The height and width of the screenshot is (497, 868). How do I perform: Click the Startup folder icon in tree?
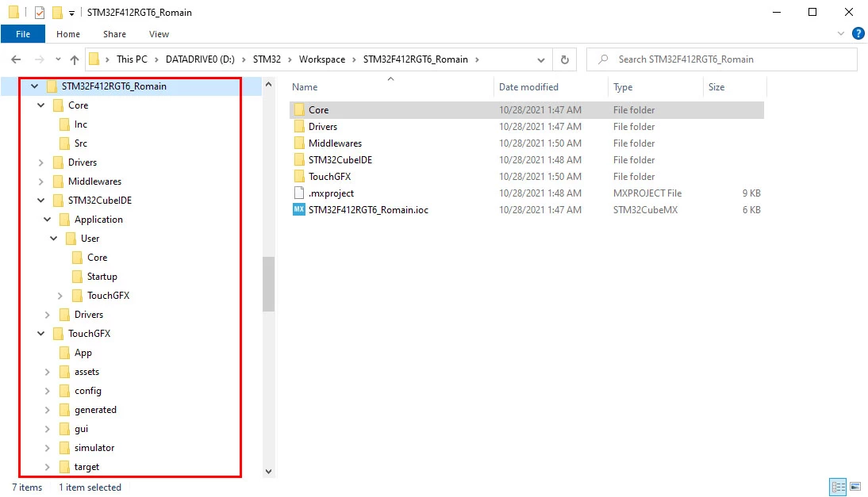77,277
